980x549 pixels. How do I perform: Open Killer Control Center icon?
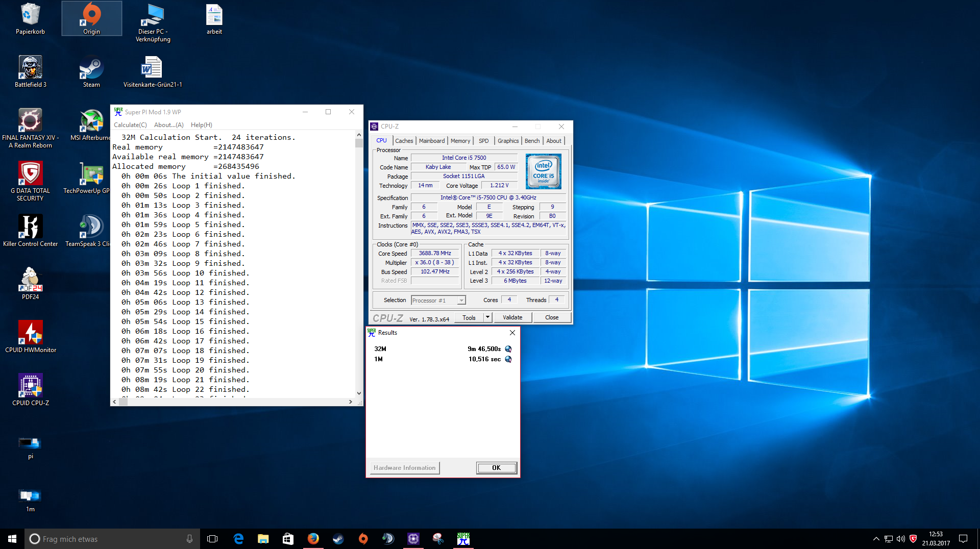point(30,231)
